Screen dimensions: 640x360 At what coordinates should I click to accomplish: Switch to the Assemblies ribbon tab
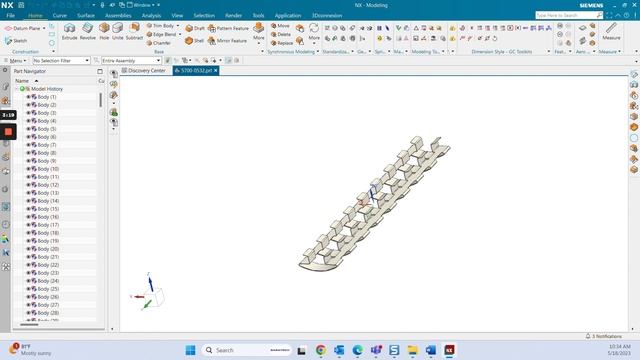(118, 16)
